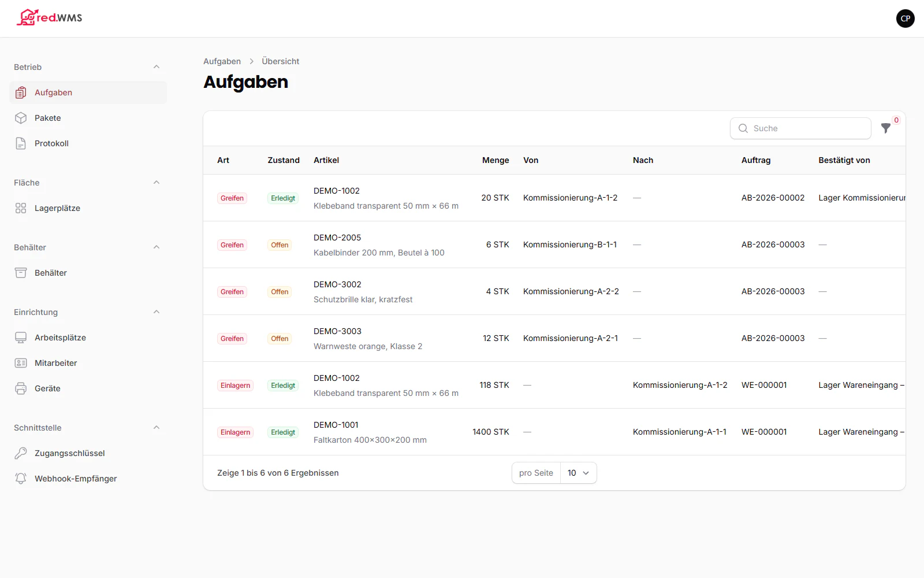Click the Aufgaben clipboard icon in sidebar

click(x=21, y=92)
